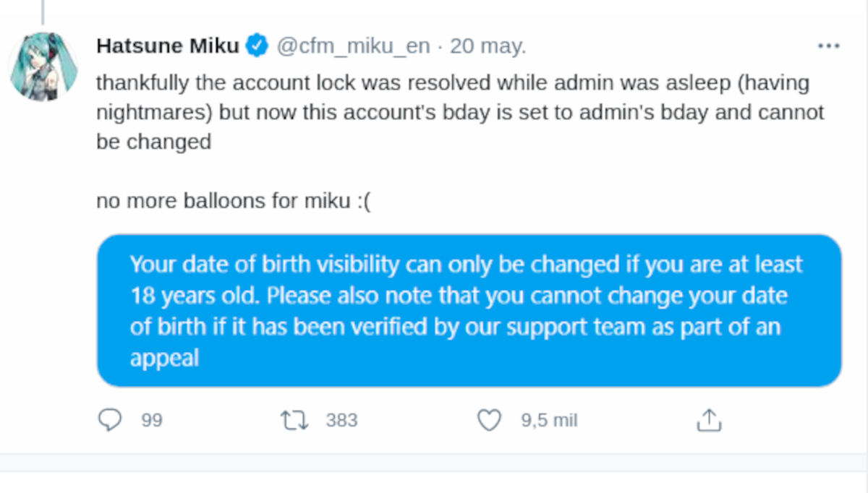Click the upload arrow icon below the tweet
The width and height of the screenshot is (868, 493).
pyautogui.click(x=710, y=419)
